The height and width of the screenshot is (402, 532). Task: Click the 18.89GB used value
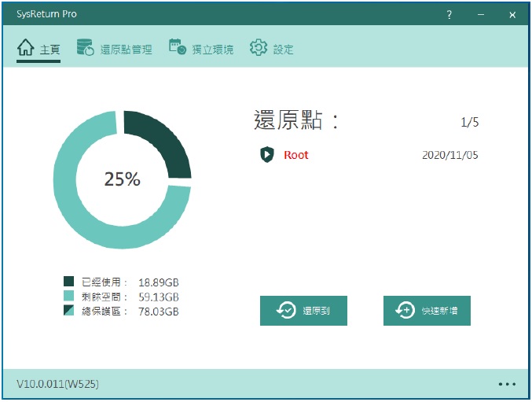pyautogui.click(x=159, y=282)
